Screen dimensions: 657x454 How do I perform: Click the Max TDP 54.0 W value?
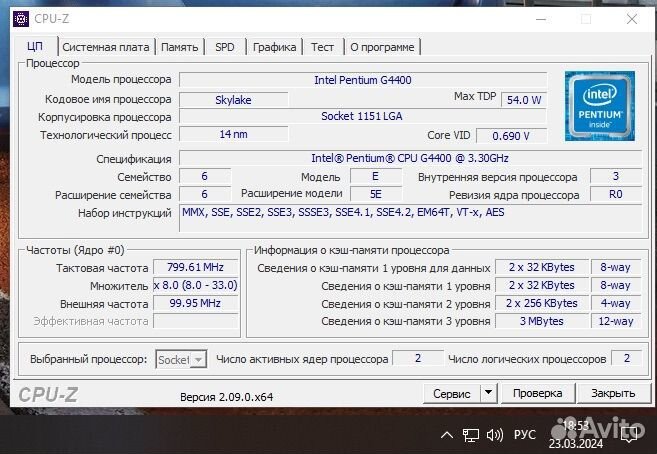coord(524,100)
